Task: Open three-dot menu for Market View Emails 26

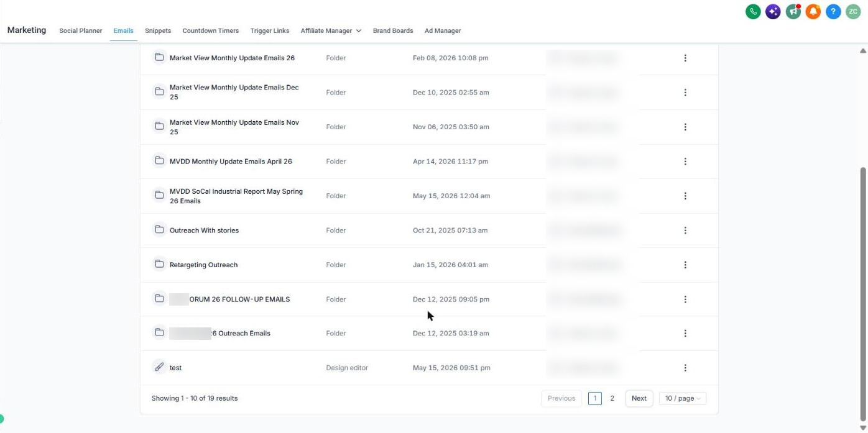Action: [x=685, y=58]
